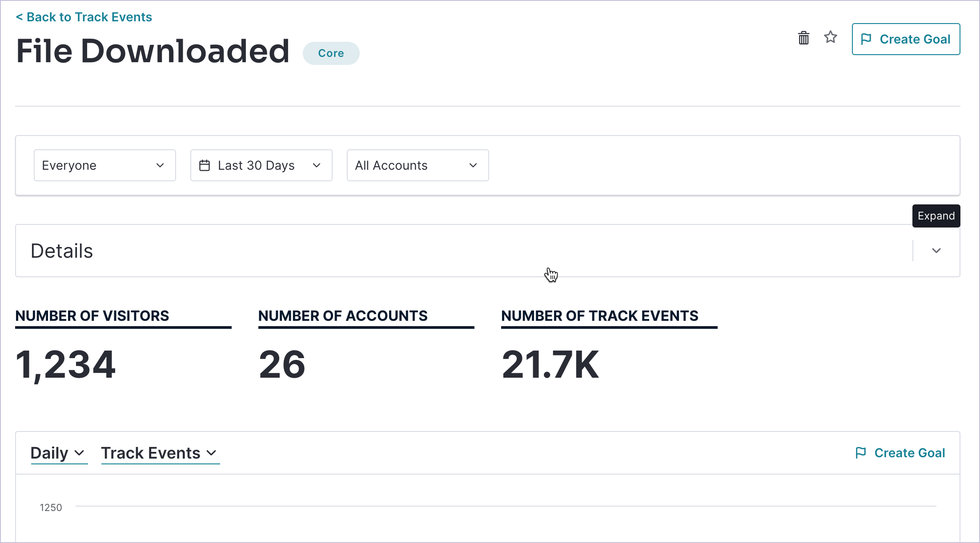
Task: Open the Everyone segment dropdown
Action: click(104, 165)
